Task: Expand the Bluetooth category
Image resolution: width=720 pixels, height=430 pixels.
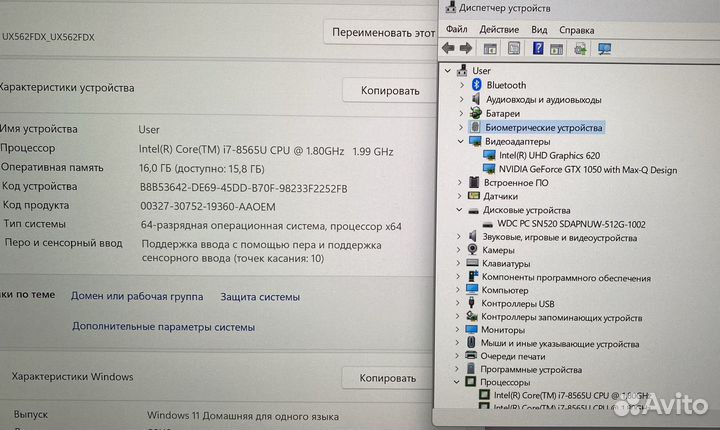Action: [462, 85]
